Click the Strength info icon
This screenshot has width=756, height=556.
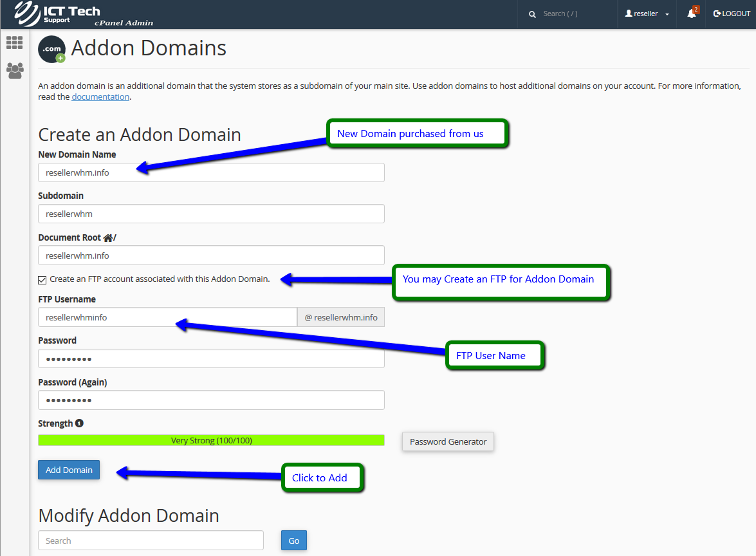coord(79,423)
